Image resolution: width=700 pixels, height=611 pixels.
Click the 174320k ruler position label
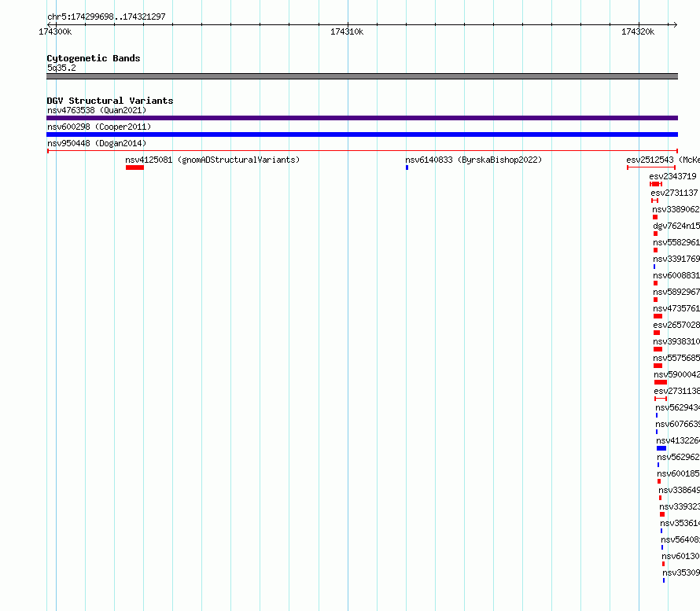pos(638,31)
